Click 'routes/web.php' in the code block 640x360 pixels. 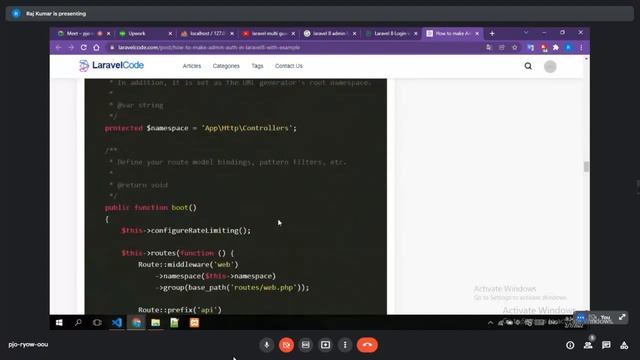pos(263,287)
